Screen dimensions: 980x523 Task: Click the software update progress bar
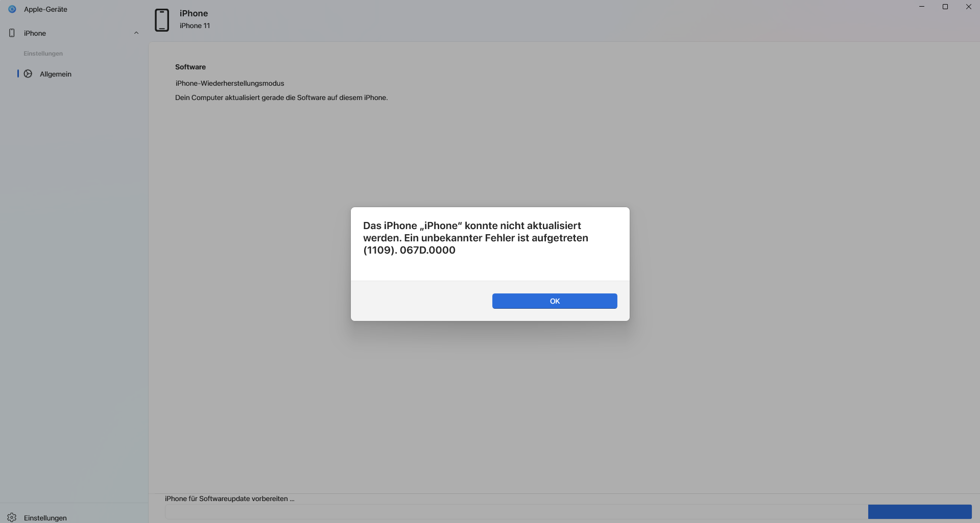click(x=568, y=512)
